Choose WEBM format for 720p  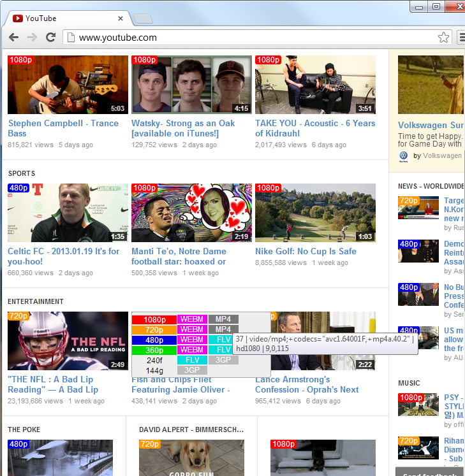192,329
